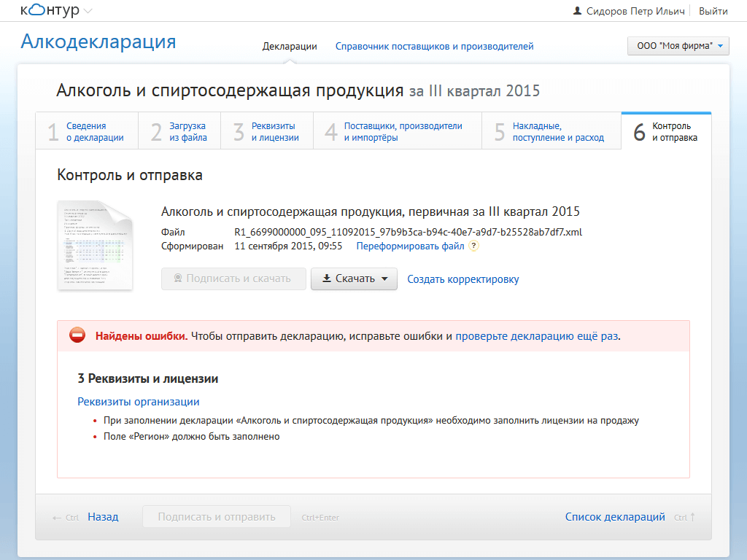747x560 pixels.
Task: Click Создать корректировку link
Action: pyautogui.click(x=463, y=279)
